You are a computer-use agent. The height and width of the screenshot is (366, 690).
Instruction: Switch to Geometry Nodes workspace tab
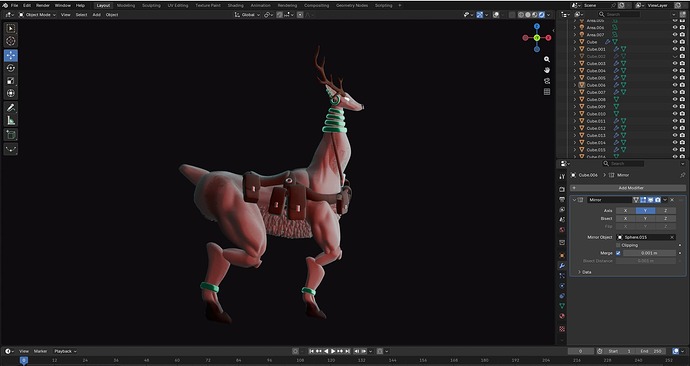(x=352, y=5)
